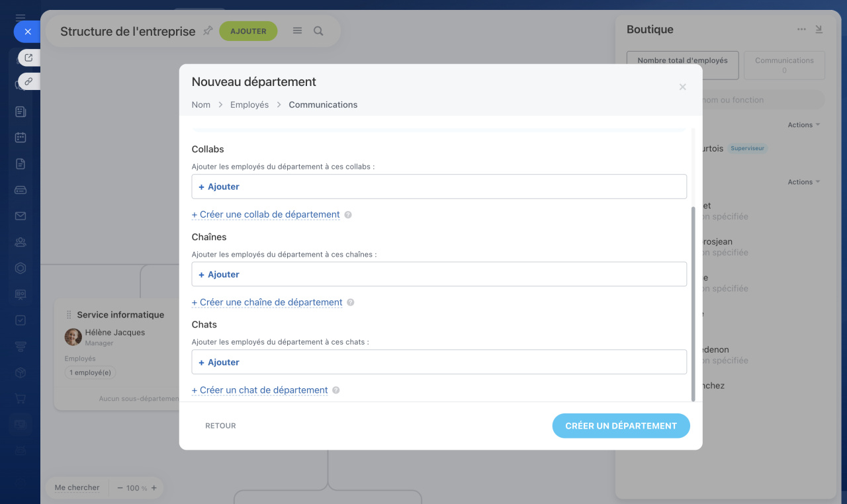
Task: Pin the Structure de l'entreprise page
Action: (x=208, y=30)
